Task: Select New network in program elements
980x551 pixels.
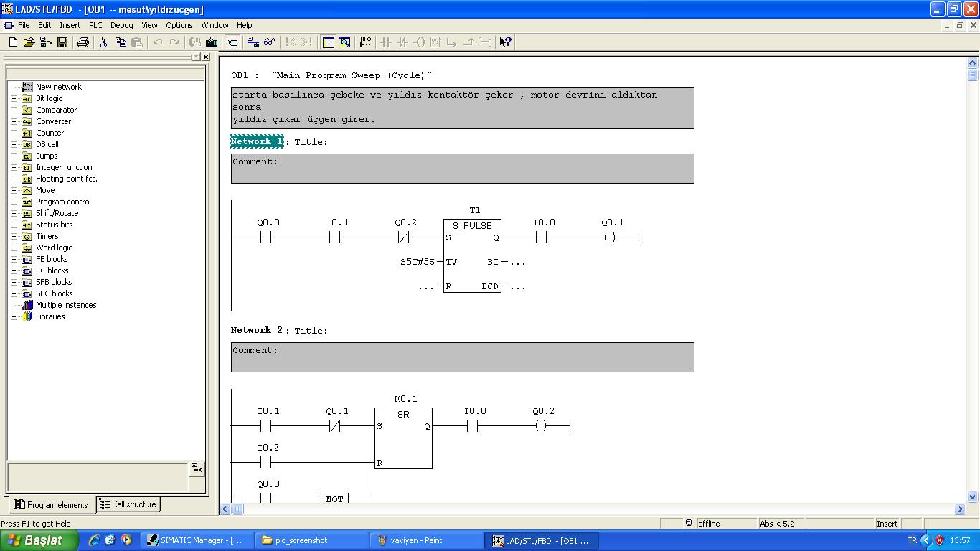Action: 58,87
